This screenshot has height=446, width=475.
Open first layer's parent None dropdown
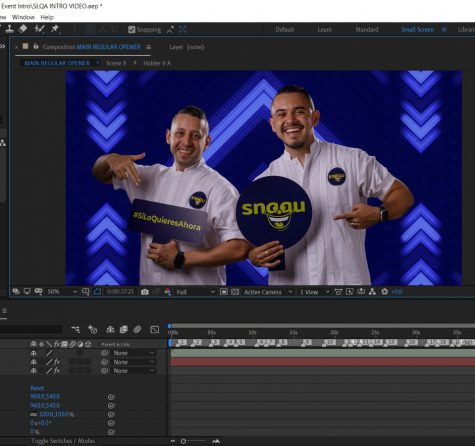click(133, 353)
